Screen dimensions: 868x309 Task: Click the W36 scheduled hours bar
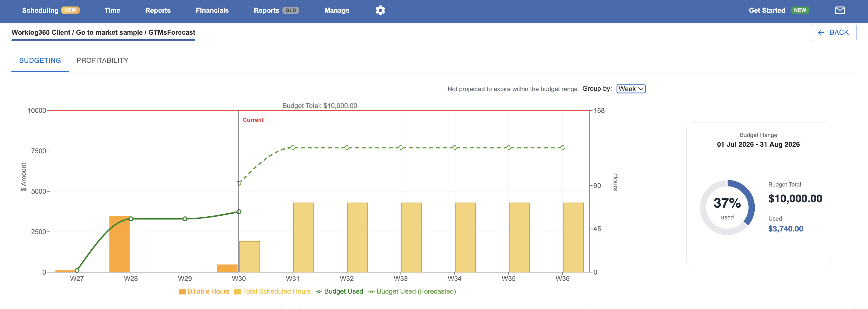pos(573,237)
